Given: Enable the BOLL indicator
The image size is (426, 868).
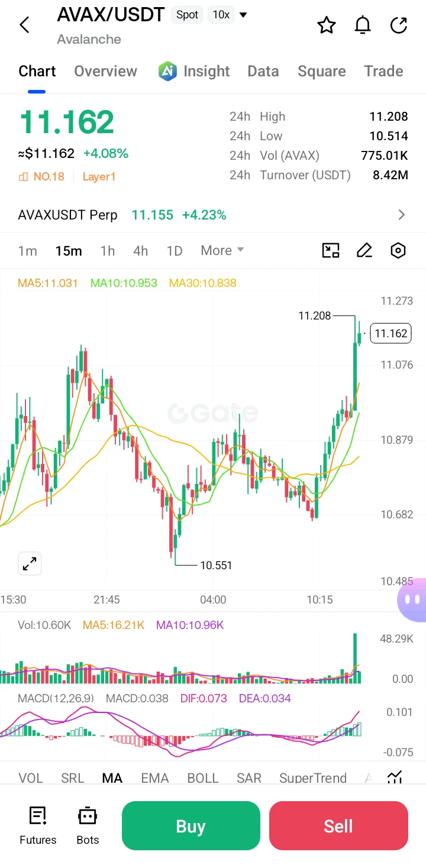Looking at the screenshot, I should point(203,778).
